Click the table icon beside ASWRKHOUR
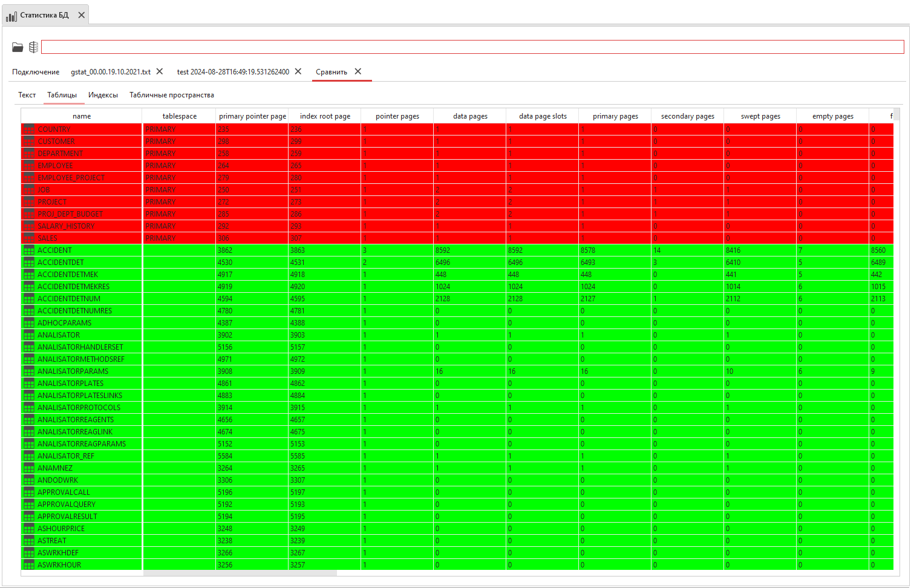The width and height of the screenshot is (911, 588). (28, 564)
